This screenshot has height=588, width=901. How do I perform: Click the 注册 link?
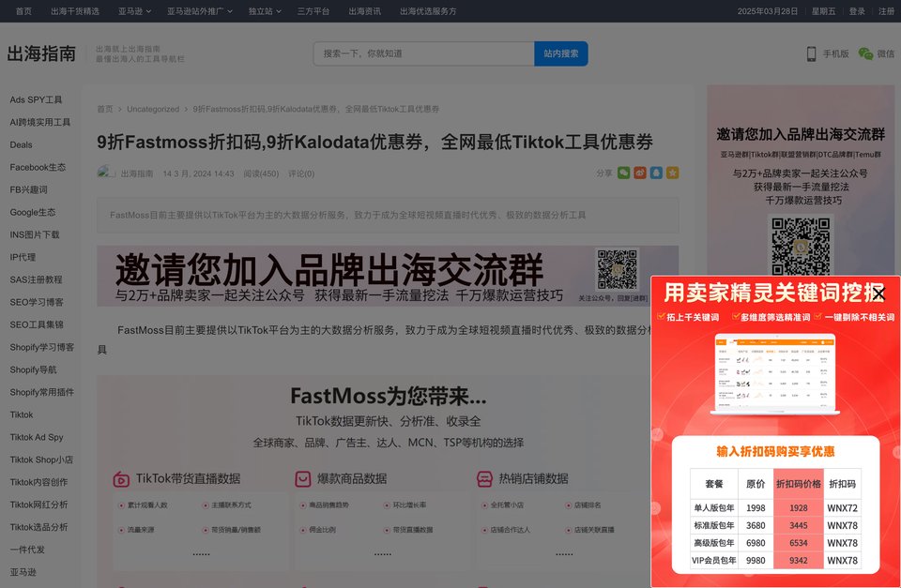tap(886, 11)
